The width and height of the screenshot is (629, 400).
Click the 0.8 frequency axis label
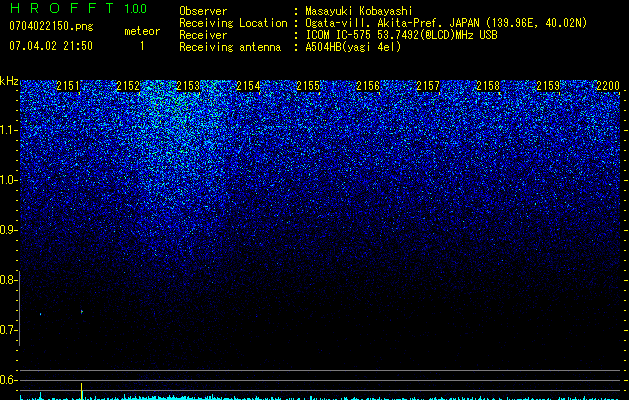tap(7, 280)
